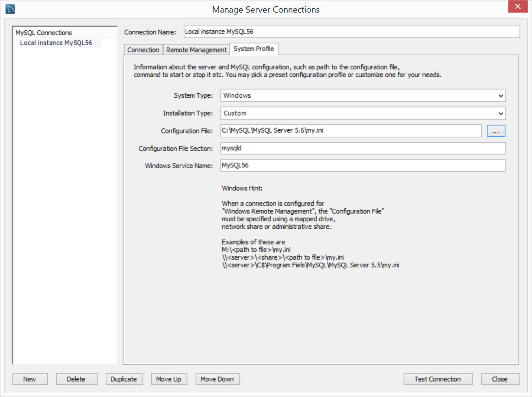This screenshot has width=532, height=397.
Task: Open the Remote Management tab
Action: tap(196, 50)
